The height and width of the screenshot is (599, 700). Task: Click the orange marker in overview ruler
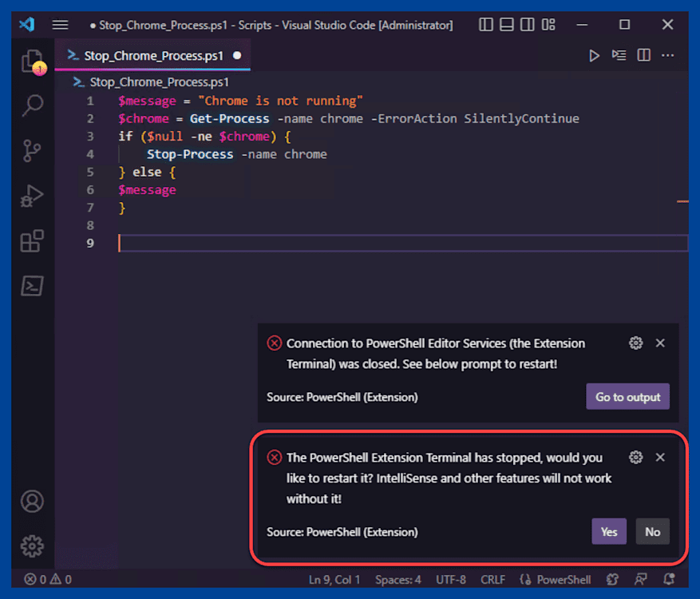point(682,201)
